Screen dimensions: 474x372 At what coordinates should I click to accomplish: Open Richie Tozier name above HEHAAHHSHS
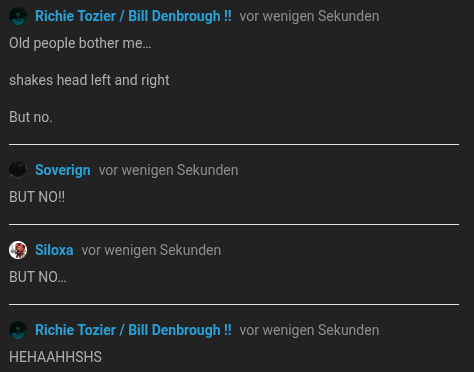[x=133, y=330]
